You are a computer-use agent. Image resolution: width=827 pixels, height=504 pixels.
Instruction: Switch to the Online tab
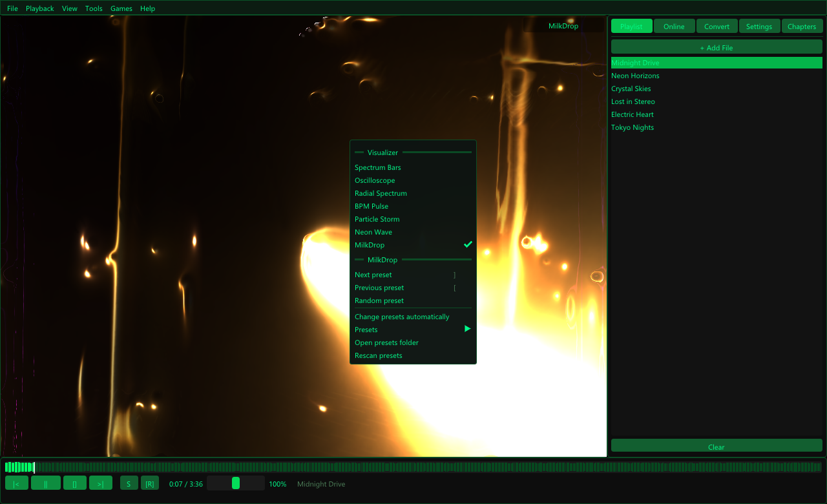pos(674,26)
